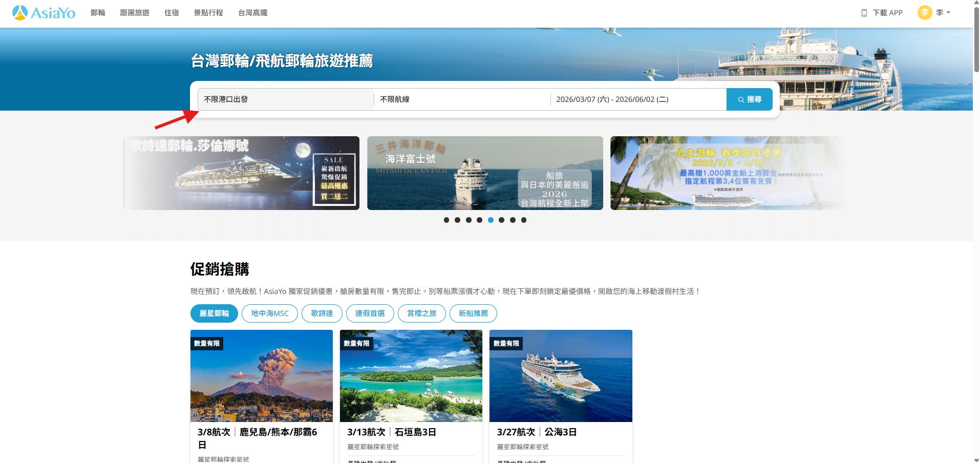Image resolution: width=980 pixels, height=463 pixels.
Task: Open the 郵輪 menu item
Action: click(x=98, y=13)
